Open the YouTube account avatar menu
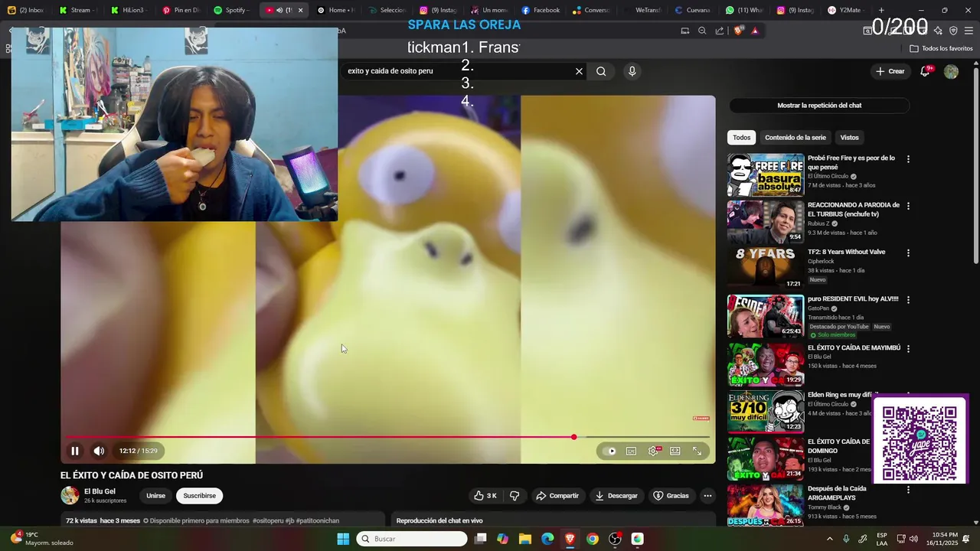 (951, 71)
